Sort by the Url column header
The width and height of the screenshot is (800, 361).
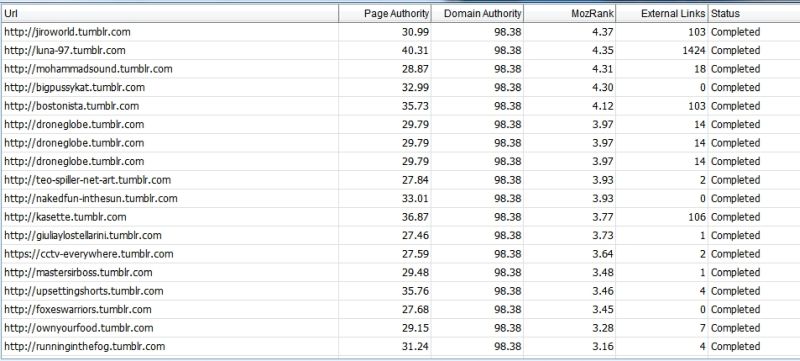pyautogui.click(x=169, y=13)
